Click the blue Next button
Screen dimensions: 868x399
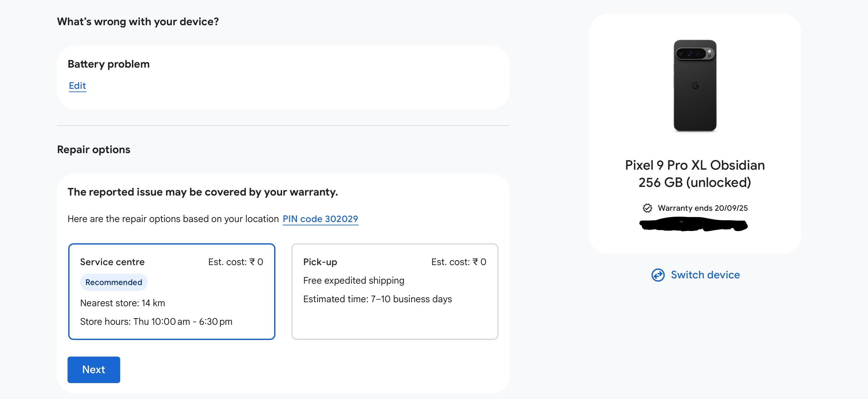(94, 370)
